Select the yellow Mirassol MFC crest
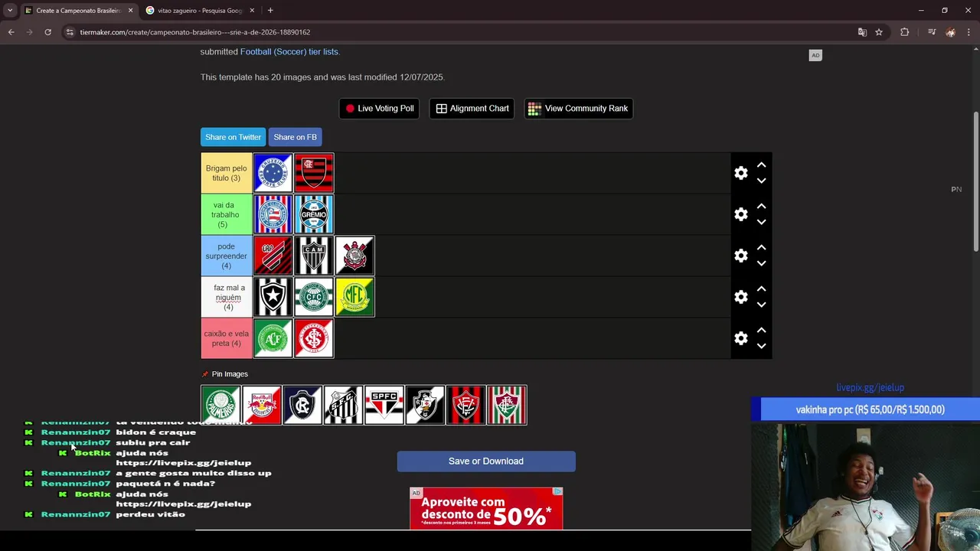Viewport: 980px width, 551px height. (x=355, y=297)
